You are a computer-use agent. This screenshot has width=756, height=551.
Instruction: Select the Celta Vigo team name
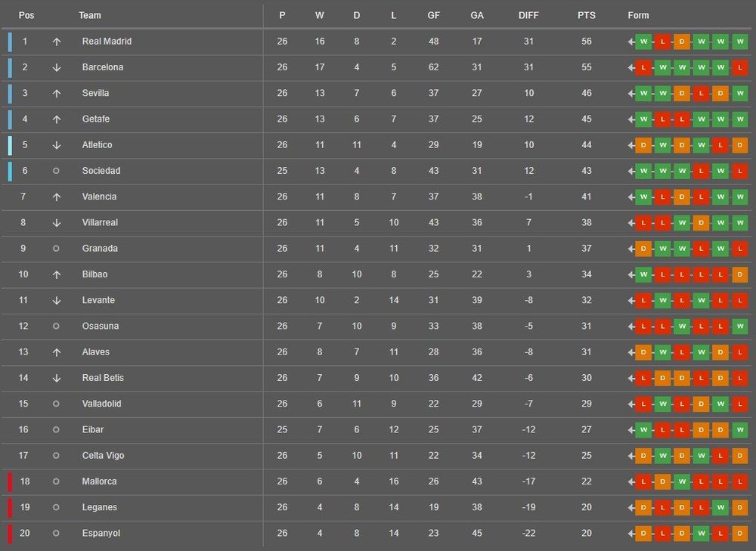103,456
